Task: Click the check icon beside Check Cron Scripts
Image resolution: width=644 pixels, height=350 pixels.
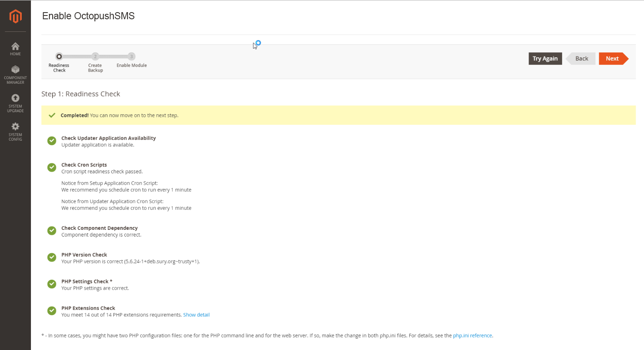Action: [x=52, y=167]
